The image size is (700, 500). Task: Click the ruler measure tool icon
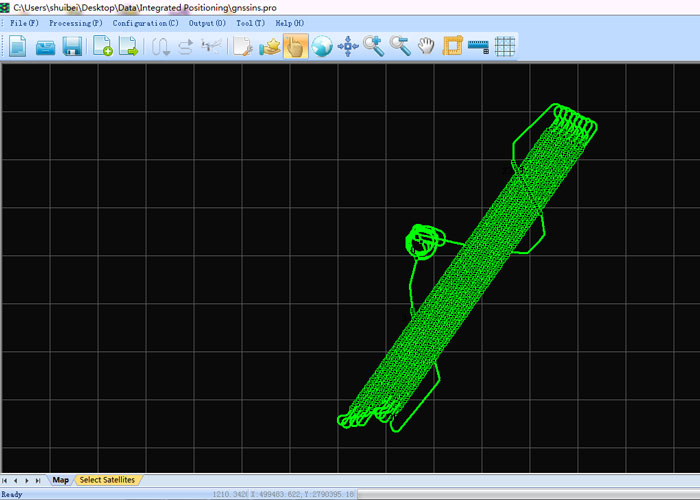pyautogui.click(x=478, y=46)
